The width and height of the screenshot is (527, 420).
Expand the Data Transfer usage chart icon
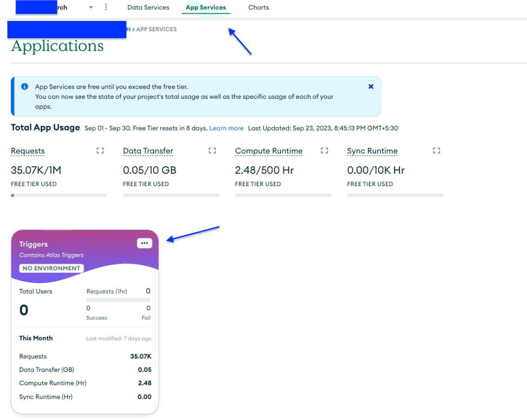tap(212, 151)
